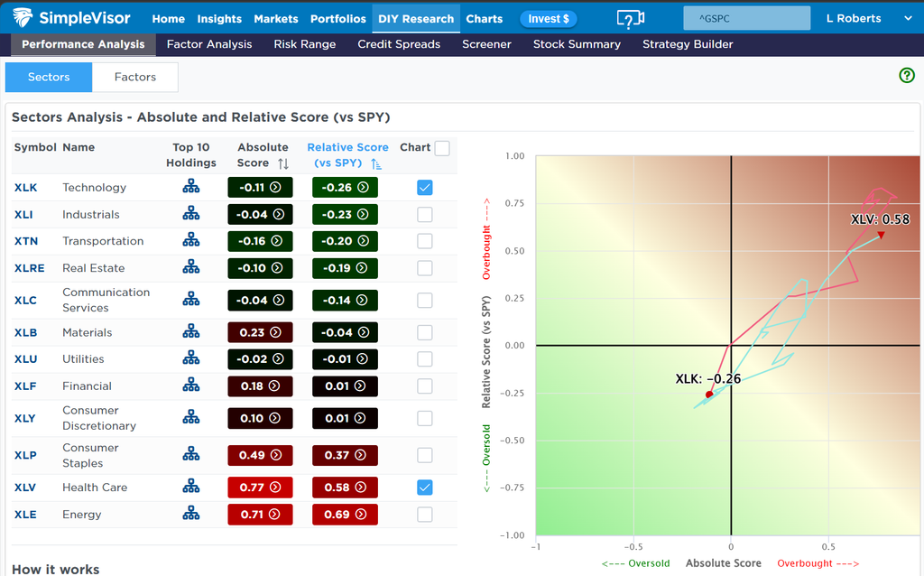Open Top 10 Holdings icon for XLRE Real Estate
Image resolution: width=924 pixels, height=576 pixels.
click(x=191, y=267)
